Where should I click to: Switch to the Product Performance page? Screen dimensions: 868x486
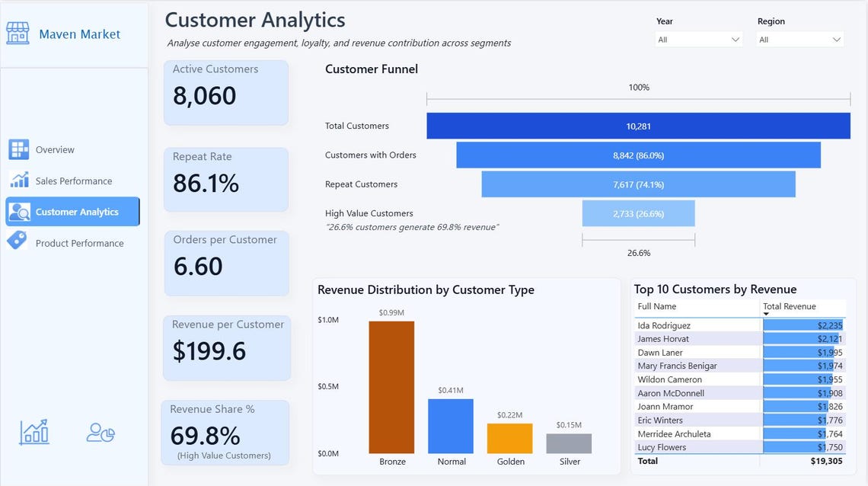(x=80, y=243)
